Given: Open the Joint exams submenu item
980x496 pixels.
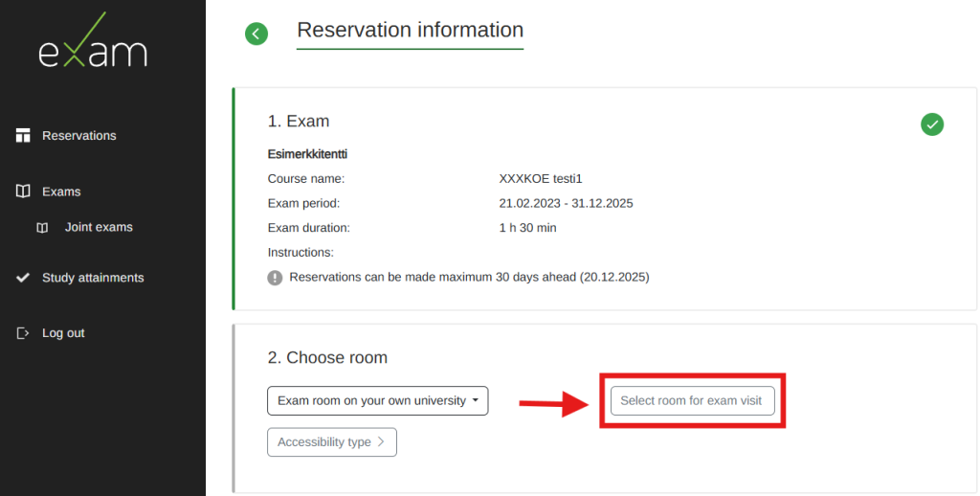Looking at the screenshot, I should 99,228.
